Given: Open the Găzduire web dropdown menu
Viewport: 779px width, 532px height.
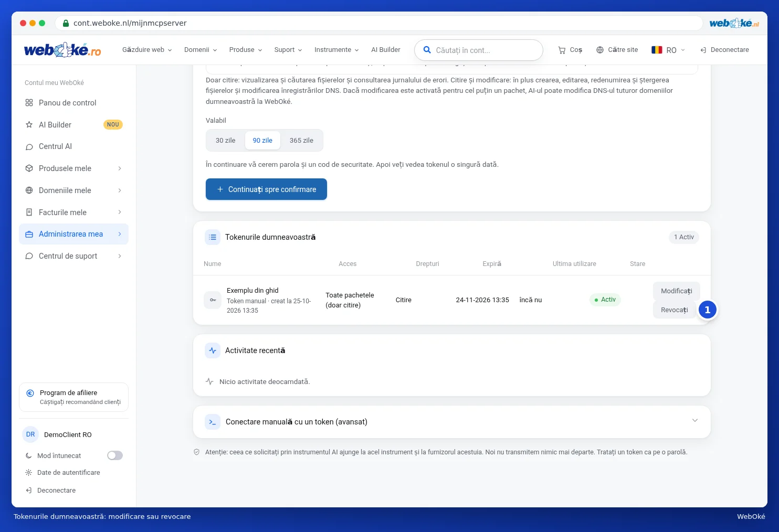Looking at the screenshot, I should point(147,50).
